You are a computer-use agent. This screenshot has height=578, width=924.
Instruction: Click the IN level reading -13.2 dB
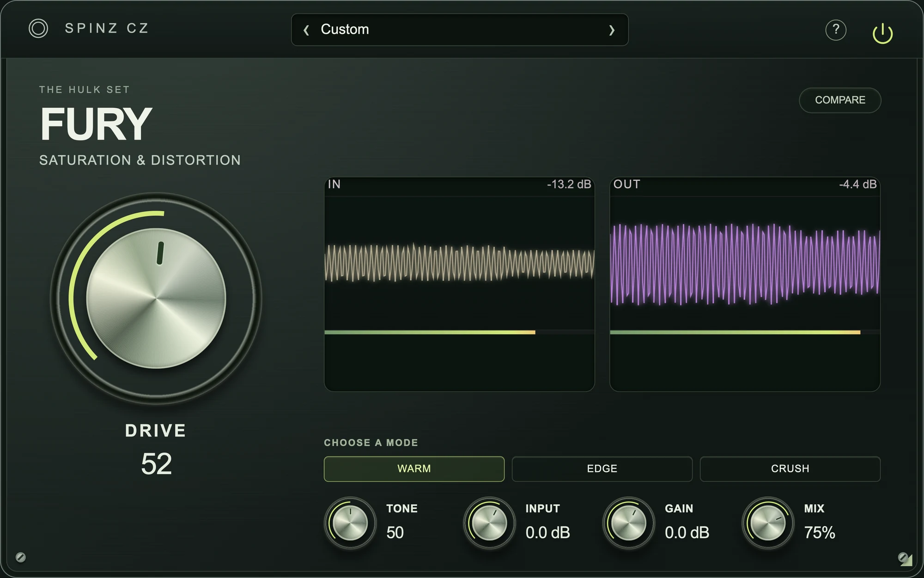click(569, 184)
